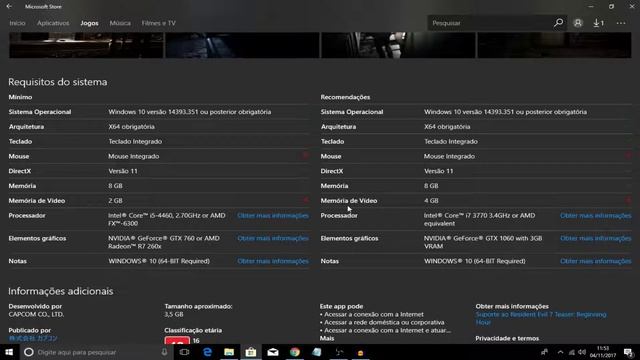Open Task View from the taskbar
Image resolution: width=640 pixels, height=360 pixels.
184,352
